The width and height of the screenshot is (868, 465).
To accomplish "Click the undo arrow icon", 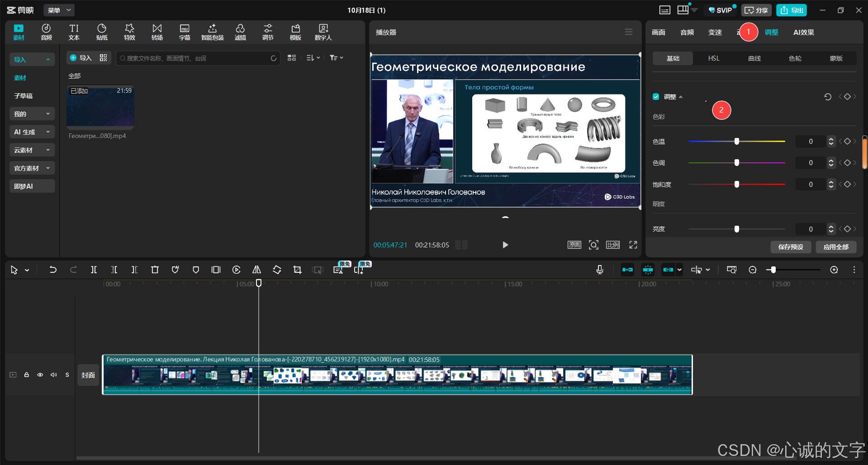I will 53,270.
